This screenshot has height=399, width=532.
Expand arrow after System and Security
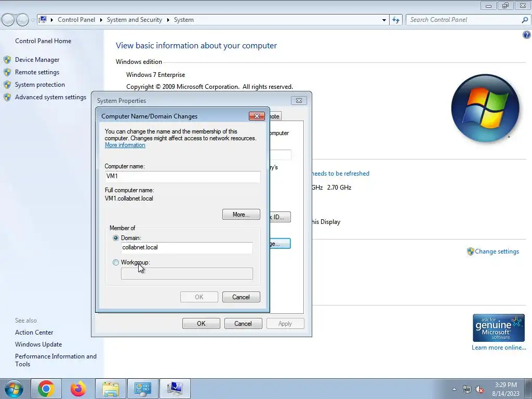click(x=168, y=20)
